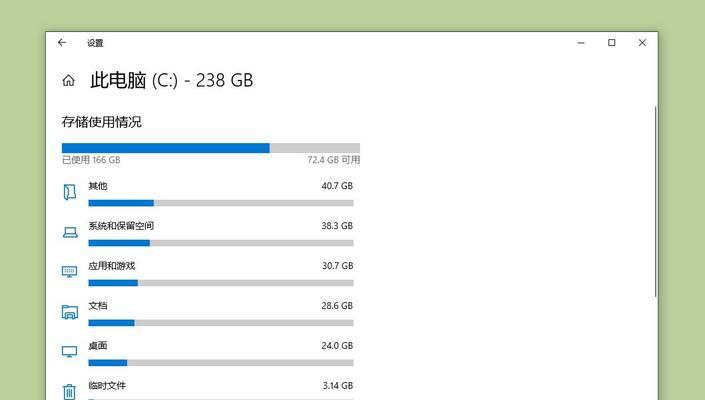
Task: Open Settings home via house icon
Action: tap(68, 80)
